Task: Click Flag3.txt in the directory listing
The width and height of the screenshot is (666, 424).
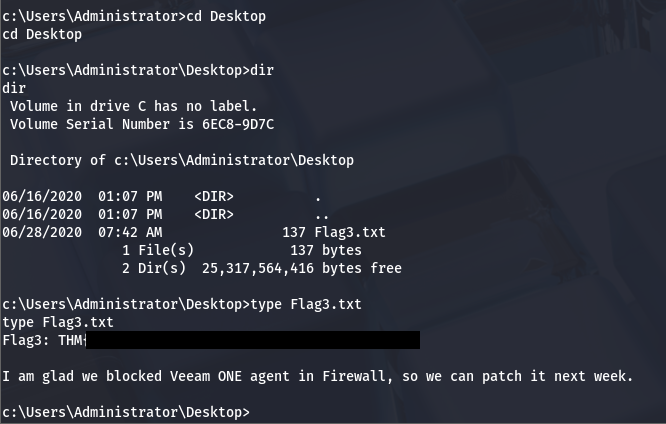Action: [x=349, y=232]
